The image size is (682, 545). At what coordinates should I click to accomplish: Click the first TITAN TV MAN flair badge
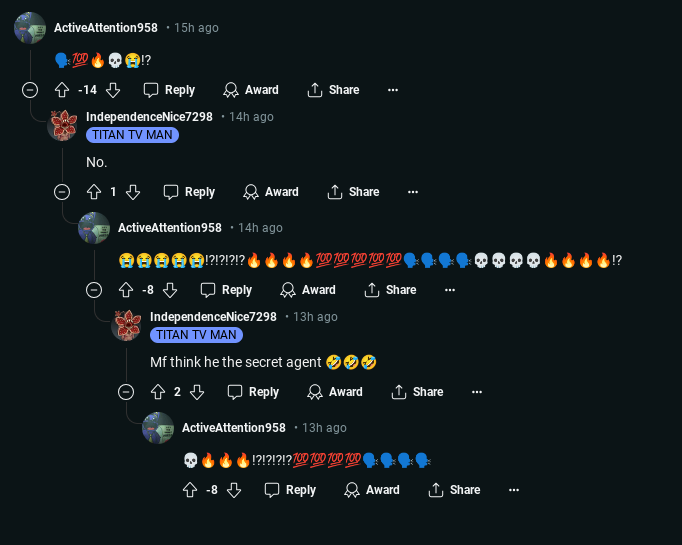[132, 135]
